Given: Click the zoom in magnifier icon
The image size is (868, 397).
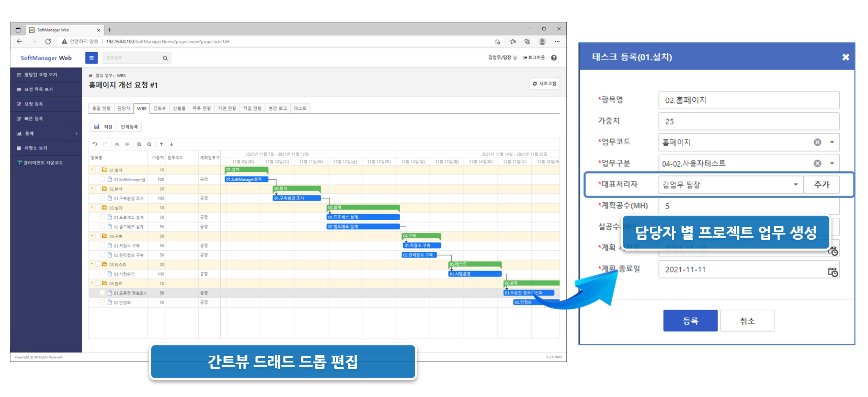Looking at the screenshot, I should click(x=139, y=144).
